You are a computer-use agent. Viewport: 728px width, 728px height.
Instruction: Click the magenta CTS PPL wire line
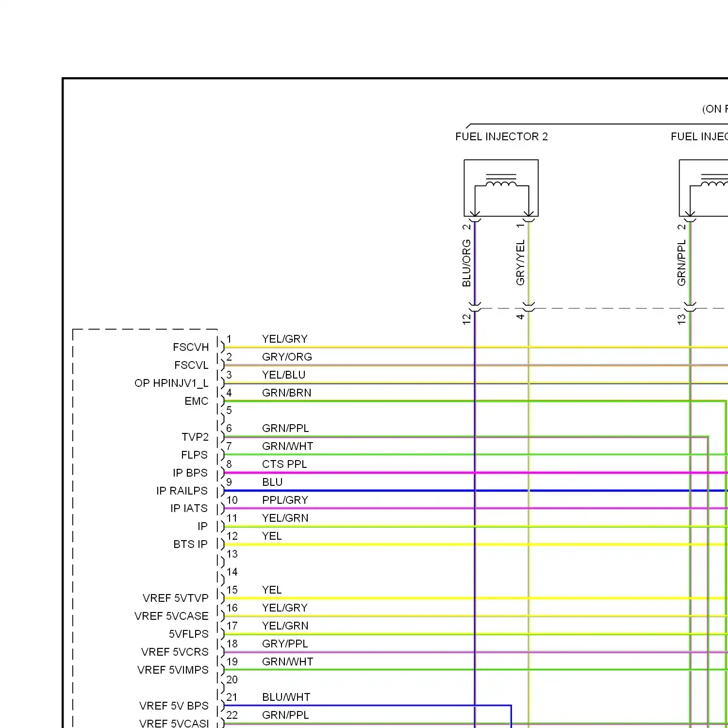point(476,473)
